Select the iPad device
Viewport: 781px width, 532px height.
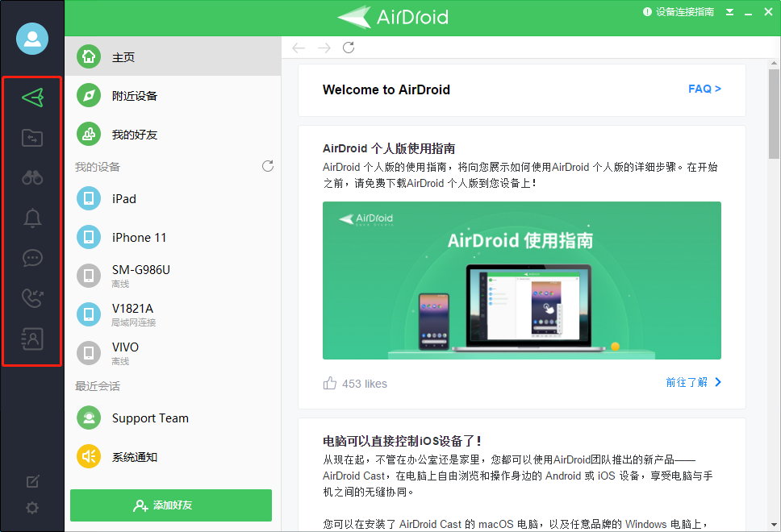click(173, 198)
